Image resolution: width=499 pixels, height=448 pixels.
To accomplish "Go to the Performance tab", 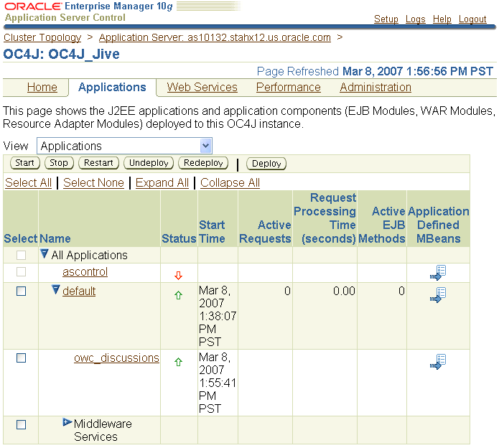I will [x=289, y=87].
